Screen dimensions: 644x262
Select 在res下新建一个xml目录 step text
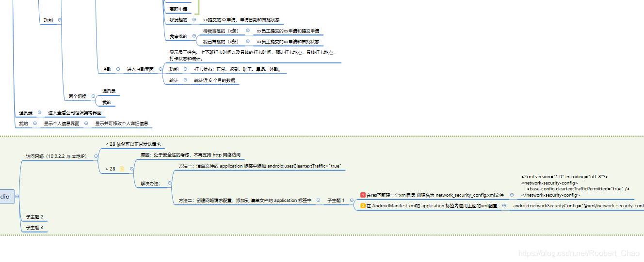[435, 195]
